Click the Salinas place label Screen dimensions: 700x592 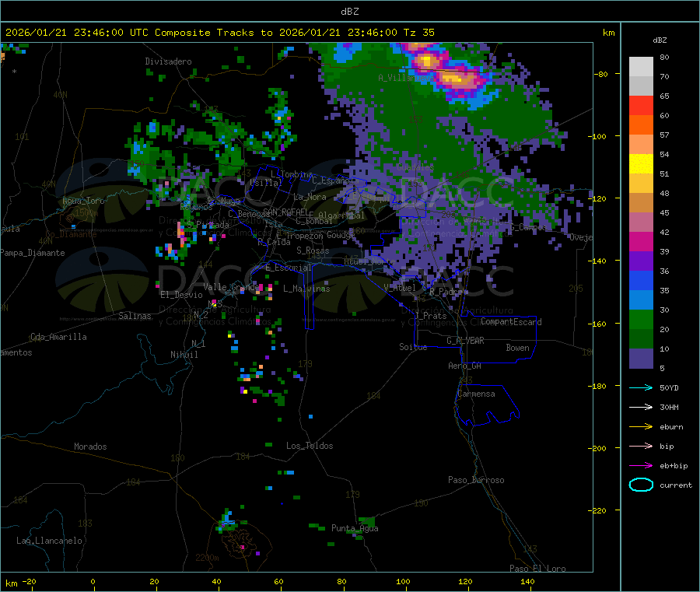pos(135,316)
